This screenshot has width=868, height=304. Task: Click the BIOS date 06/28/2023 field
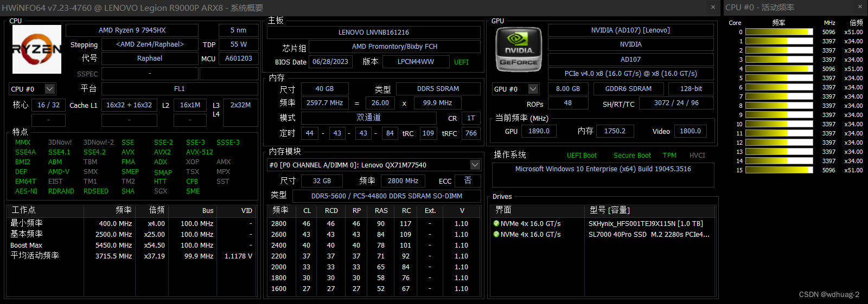pos(330,62)
